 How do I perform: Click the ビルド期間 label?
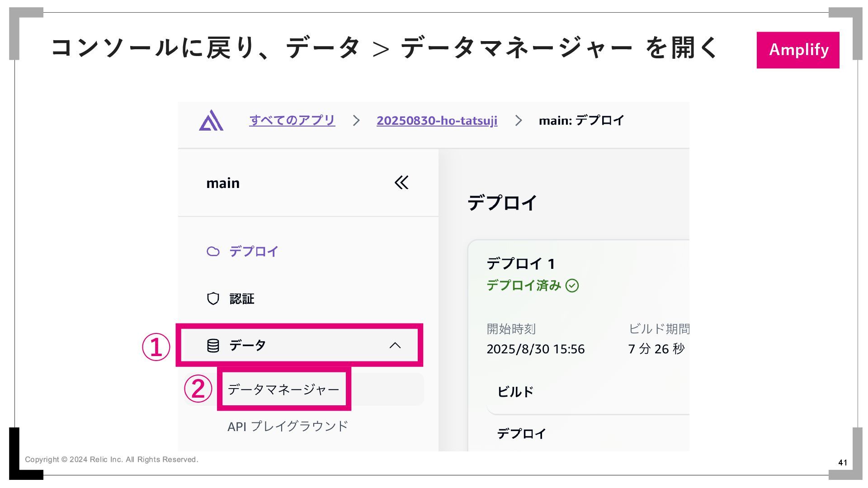tap(659, 329)
